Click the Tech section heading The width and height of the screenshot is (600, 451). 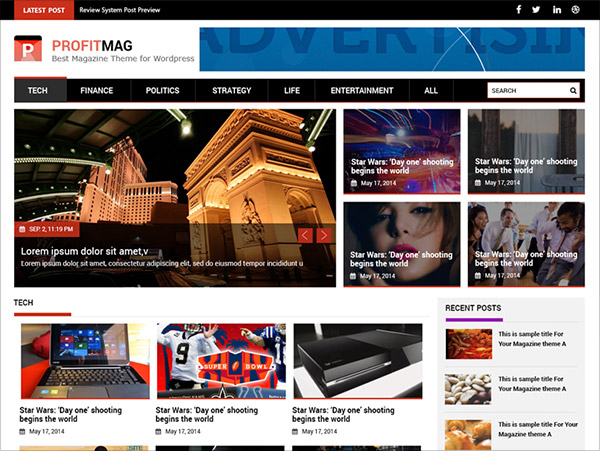coord(23,303)
